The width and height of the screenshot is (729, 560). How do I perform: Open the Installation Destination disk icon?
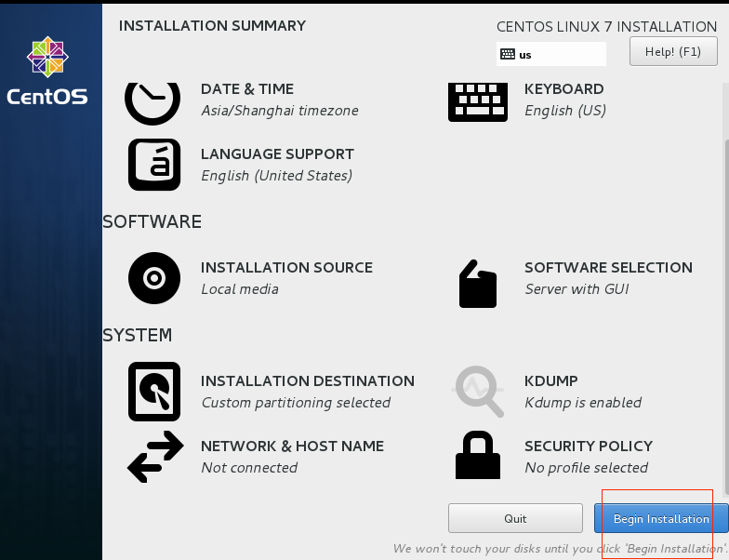click(x=154, y=392)
